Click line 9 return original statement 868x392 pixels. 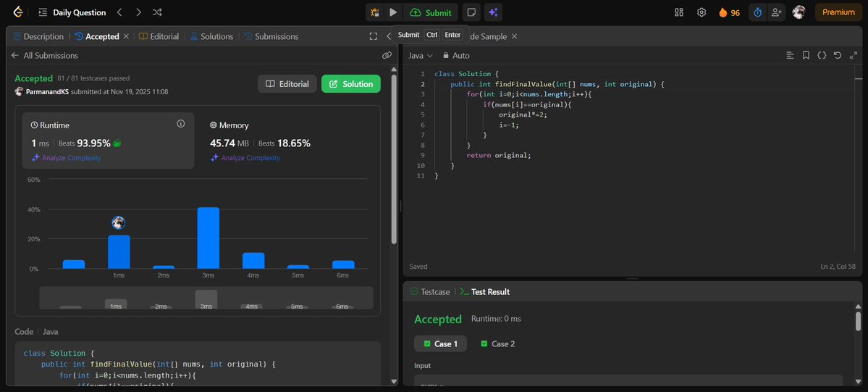[499, 155]
